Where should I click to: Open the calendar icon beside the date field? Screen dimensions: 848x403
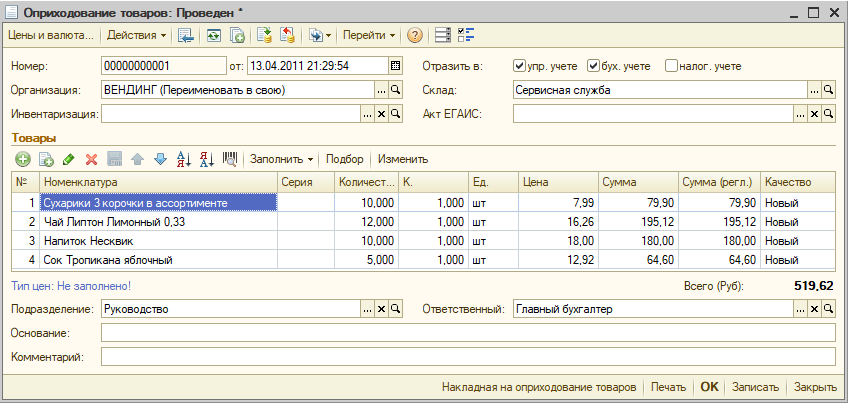pyautogui.click(x=395, y=66)
